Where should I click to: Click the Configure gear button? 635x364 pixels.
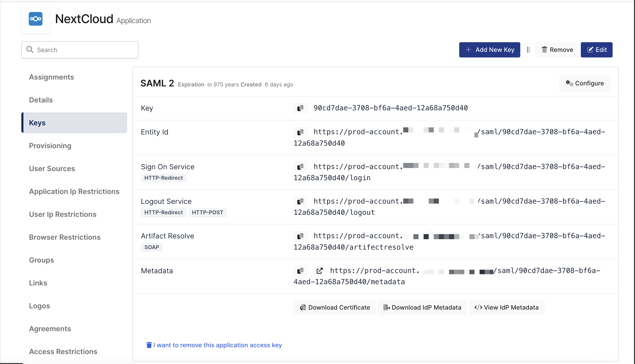click(585, 83)
